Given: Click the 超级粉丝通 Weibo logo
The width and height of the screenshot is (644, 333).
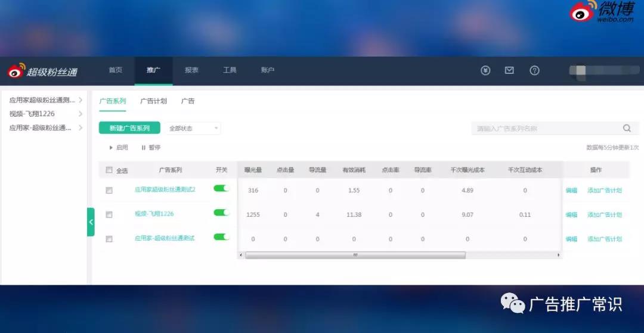Looking at the screenshot, I should pyautogui.click(x=42, y=71).
